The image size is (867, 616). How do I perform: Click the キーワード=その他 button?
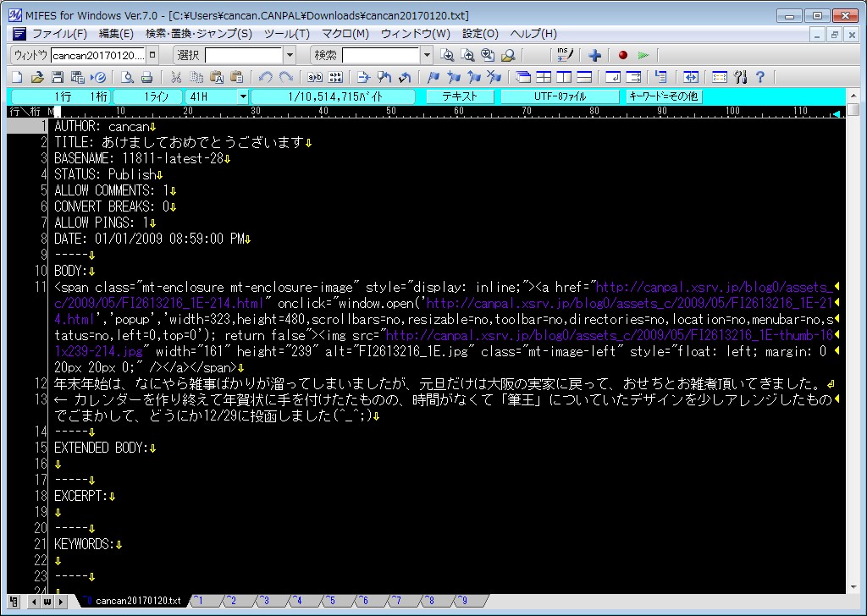[x=664, y=96]
